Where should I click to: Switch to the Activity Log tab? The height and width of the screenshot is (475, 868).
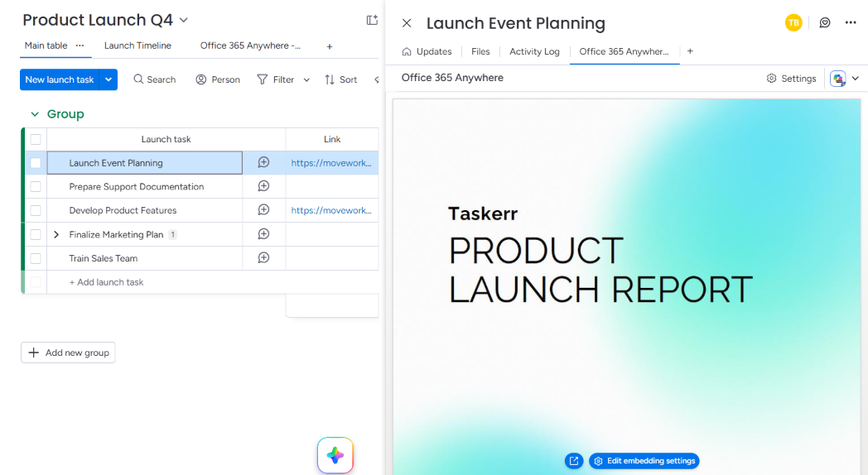(x=534, y=51)
